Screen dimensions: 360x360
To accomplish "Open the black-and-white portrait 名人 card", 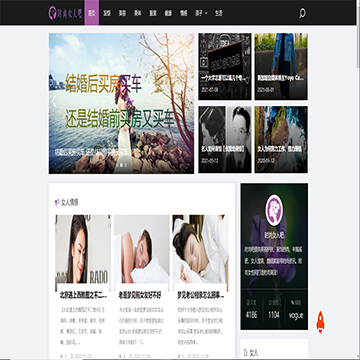I will coord(225,139).
